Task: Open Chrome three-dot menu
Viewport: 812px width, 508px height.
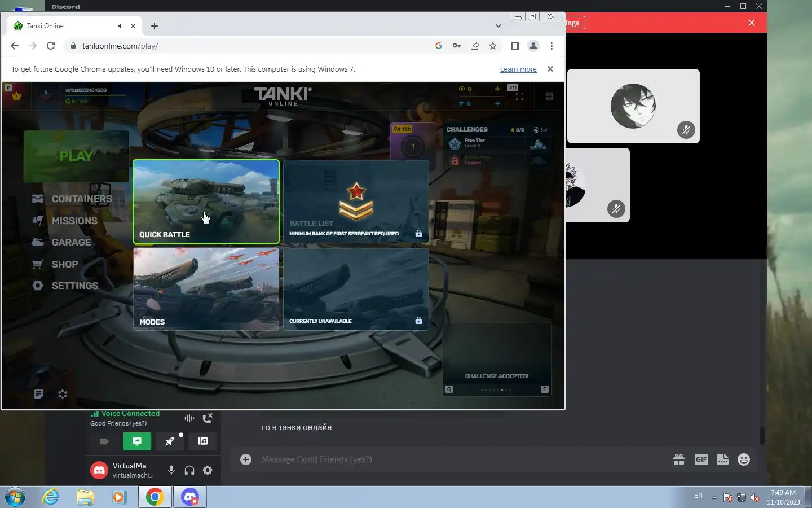Action: tap(551, 46)
